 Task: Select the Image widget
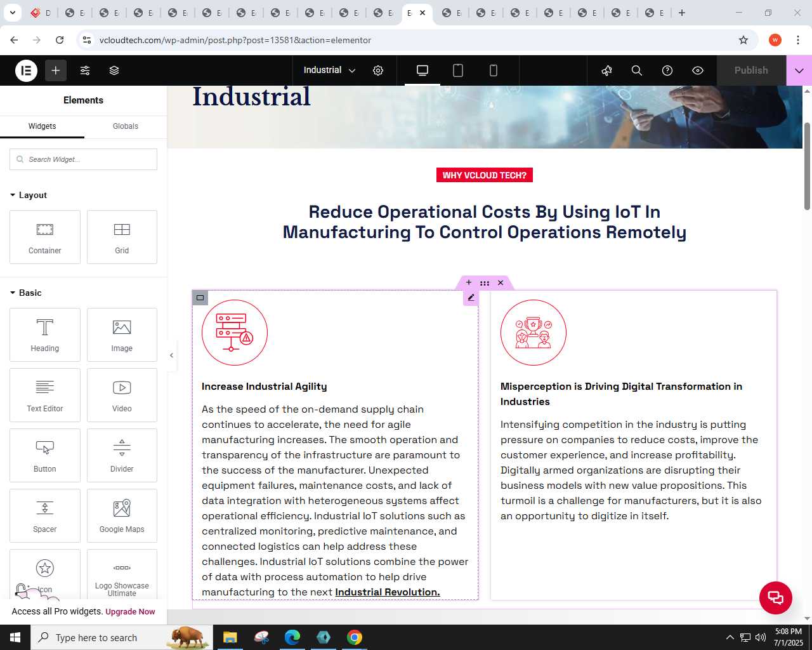(122, 335)
